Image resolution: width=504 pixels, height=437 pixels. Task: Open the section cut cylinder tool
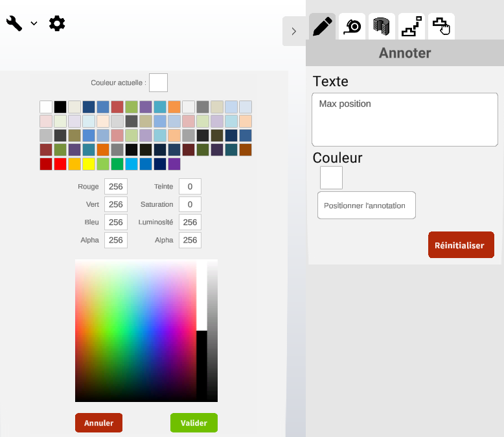click(x=382, y=27)
